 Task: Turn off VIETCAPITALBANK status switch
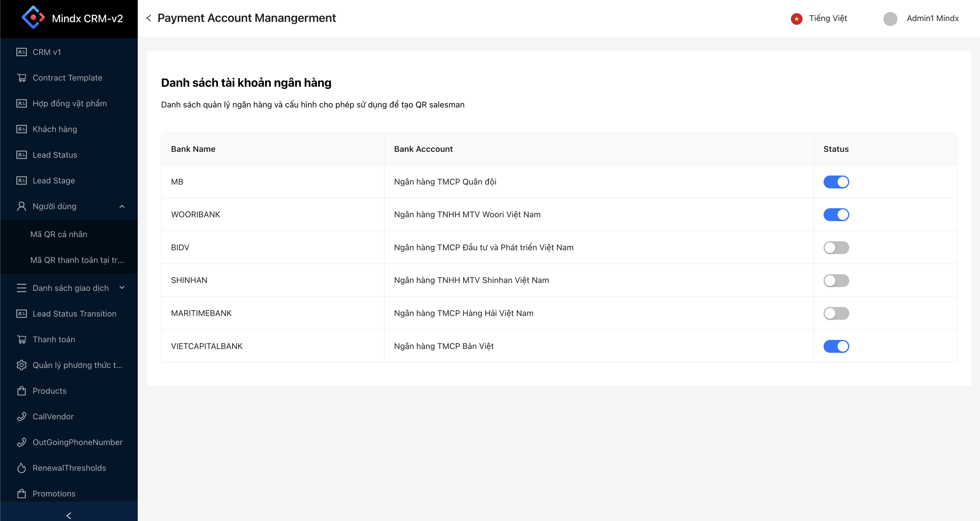click(836, 346)
